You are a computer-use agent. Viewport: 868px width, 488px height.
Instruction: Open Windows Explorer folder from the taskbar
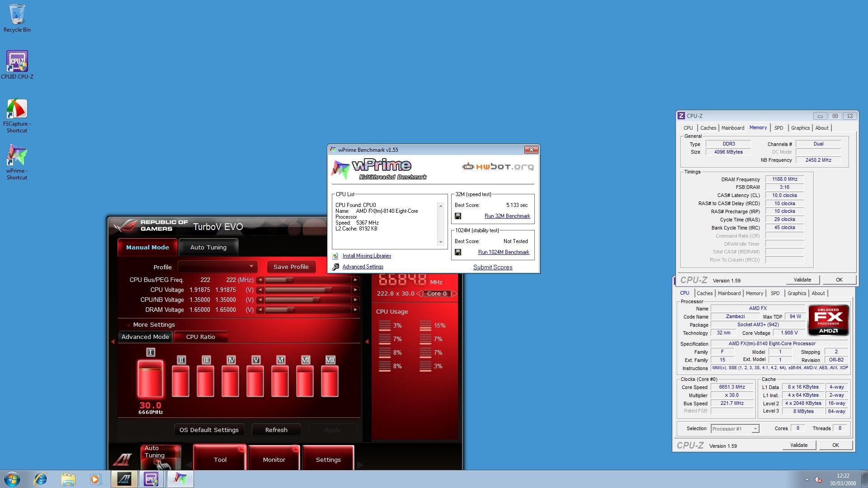68,479
